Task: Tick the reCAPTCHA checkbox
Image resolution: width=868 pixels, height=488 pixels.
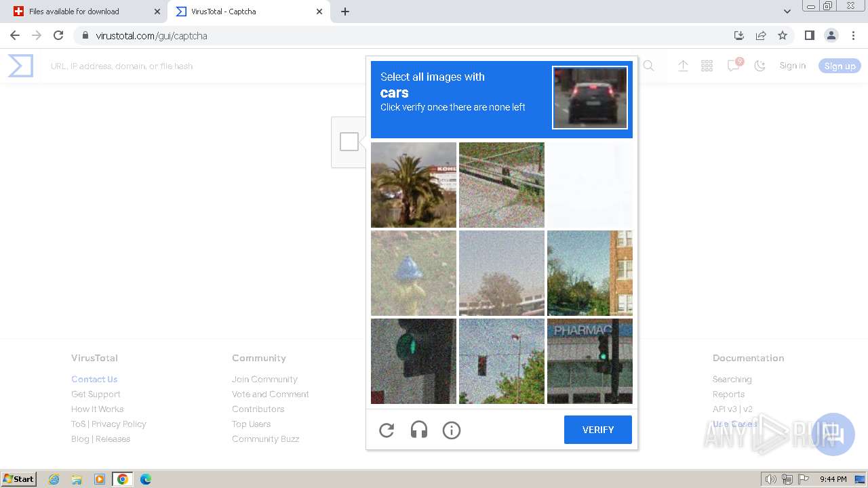Action: click(349, 142)
